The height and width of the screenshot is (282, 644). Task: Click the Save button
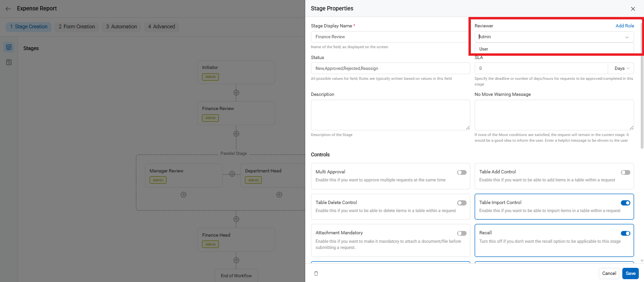pyautogui.click(x=630, y=273)
